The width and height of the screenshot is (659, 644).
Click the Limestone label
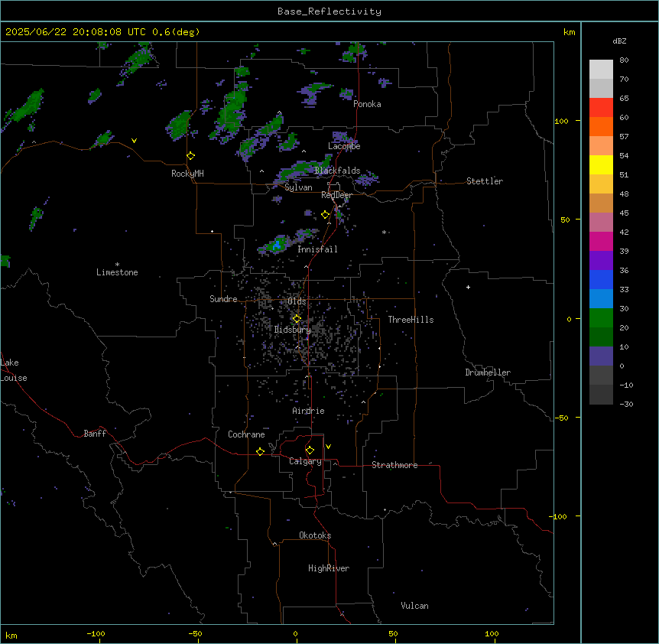pos(117,272)
